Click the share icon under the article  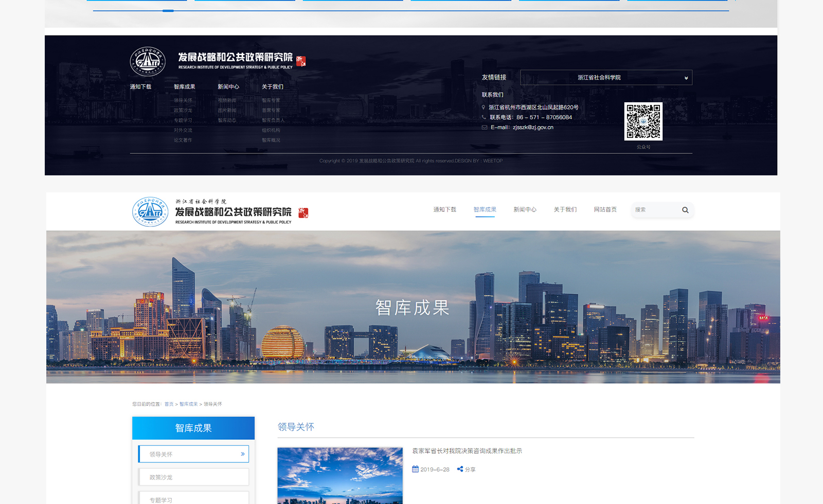point(460,469)
